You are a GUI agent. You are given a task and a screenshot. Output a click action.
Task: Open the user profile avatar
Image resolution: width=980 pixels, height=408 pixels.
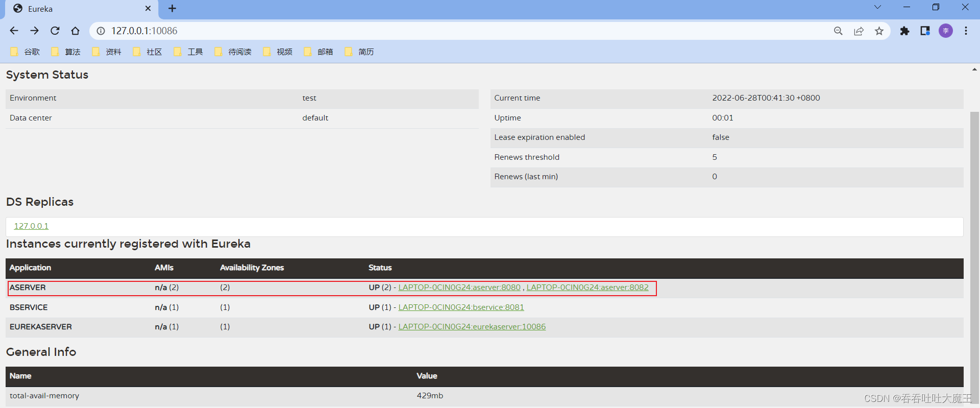pos(946,31)
